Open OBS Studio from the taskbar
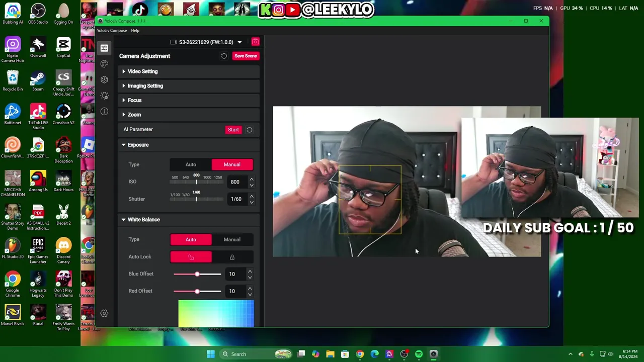 [404, 354]
